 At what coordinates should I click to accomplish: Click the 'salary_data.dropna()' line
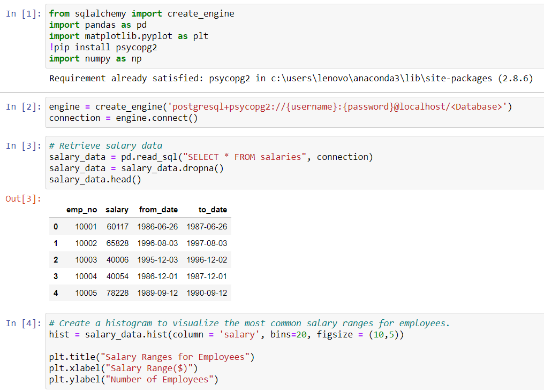[x=137, y=168]
